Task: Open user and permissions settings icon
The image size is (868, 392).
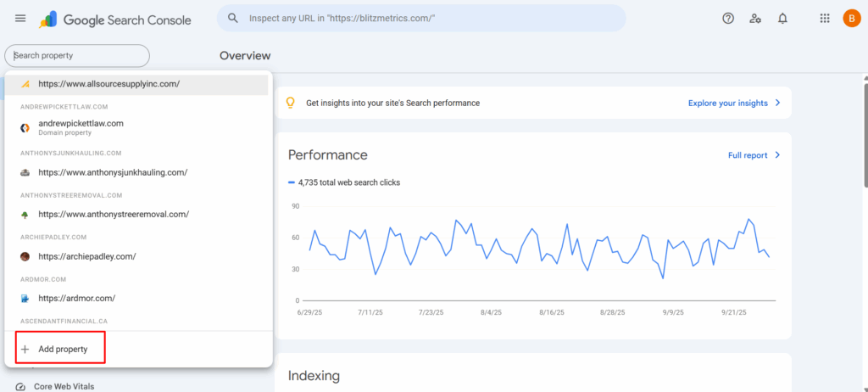Action: (755, 19)
